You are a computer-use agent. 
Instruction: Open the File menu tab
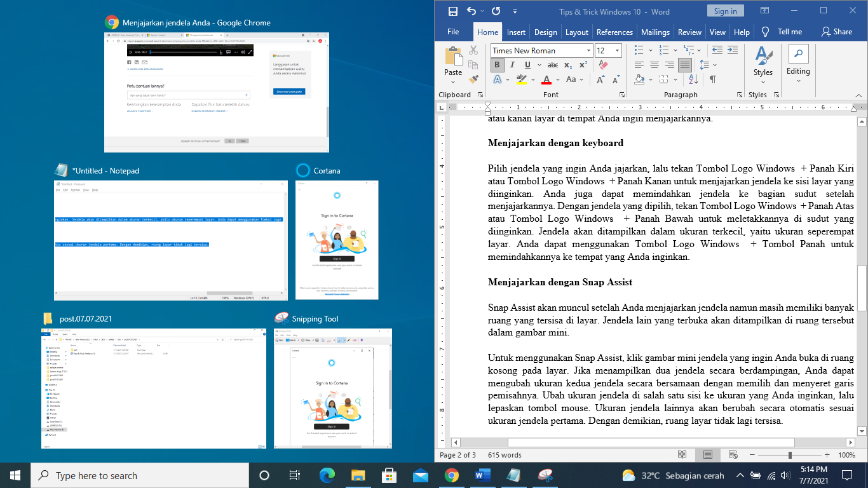453,32
